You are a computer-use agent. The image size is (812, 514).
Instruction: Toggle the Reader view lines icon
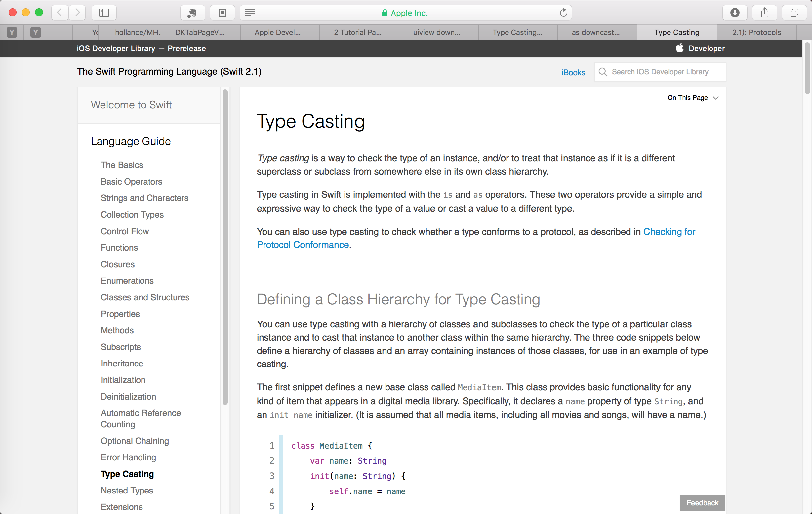point(250,13)
